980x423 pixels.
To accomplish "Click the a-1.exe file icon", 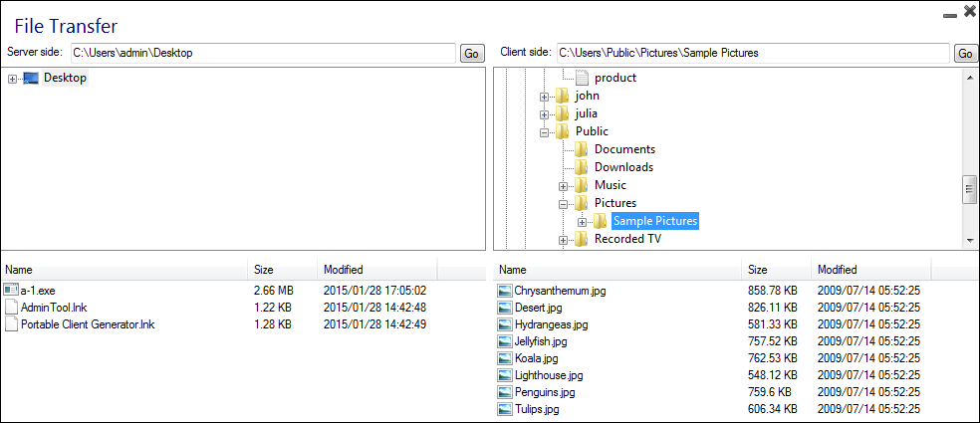I will [11, 290].
